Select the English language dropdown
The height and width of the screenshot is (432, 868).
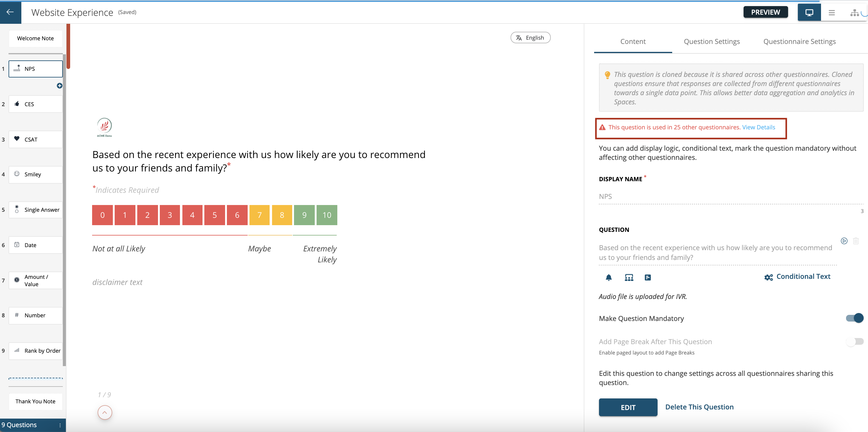pyautogui.click(x=530, y=37)
